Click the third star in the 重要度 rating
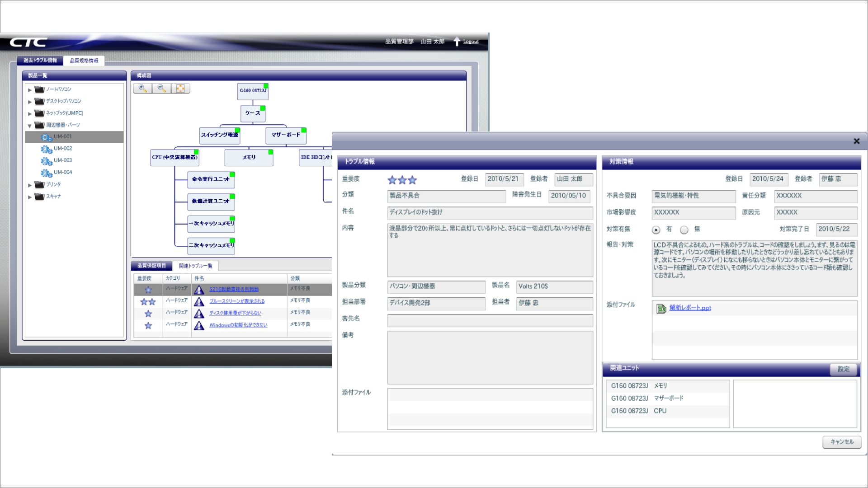Screen dimensions: 868x488 412,179
